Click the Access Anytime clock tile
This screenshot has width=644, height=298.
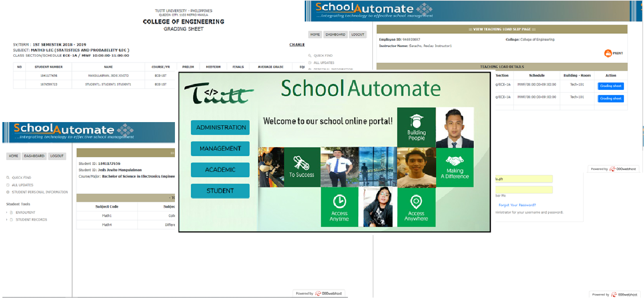[x=339, y=207]
